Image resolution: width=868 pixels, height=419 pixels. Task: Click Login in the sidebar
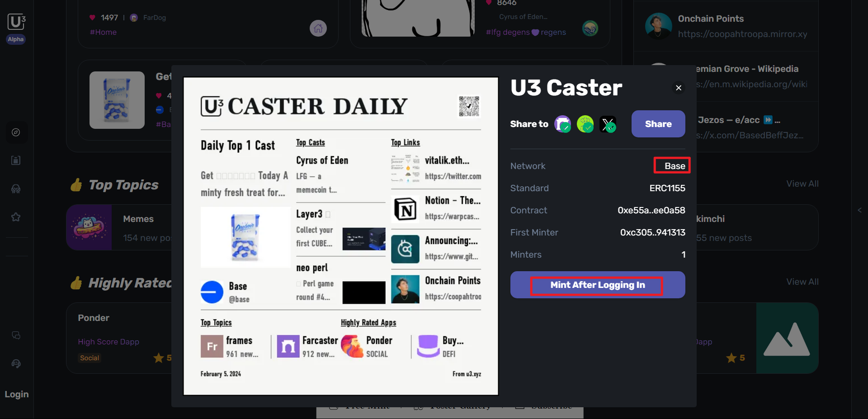pos(17,394)
